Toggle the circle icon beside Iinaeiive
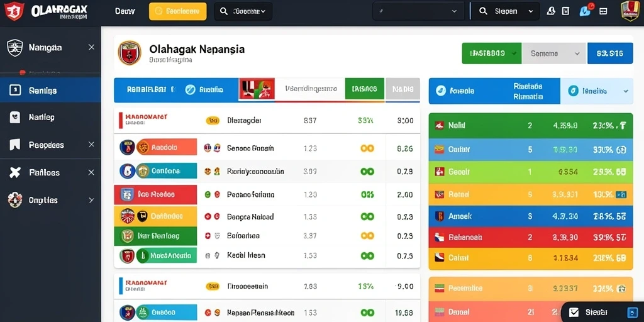 [574, 91]
